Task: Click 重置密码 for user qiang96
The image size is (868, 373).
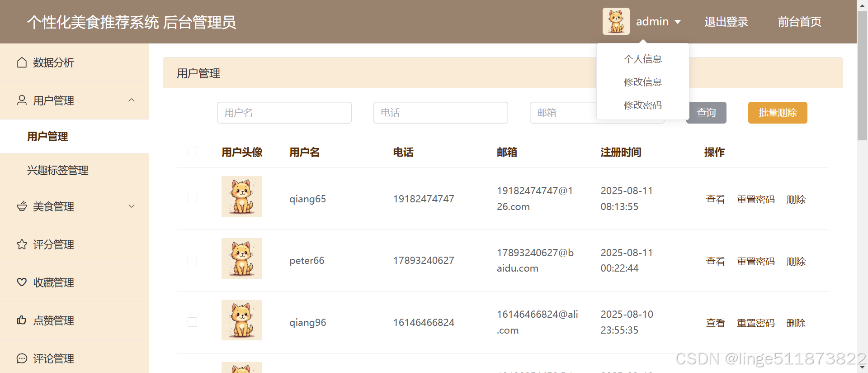Action: [755, 323]
